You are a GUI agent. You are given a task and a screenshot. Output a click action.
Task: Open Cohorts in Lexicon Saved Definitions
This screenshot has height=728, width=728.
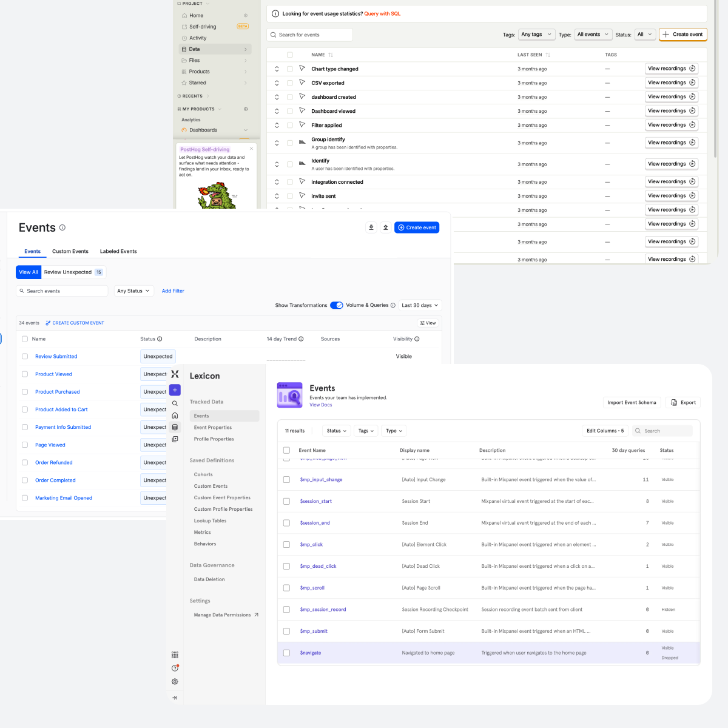coord(203,474)
